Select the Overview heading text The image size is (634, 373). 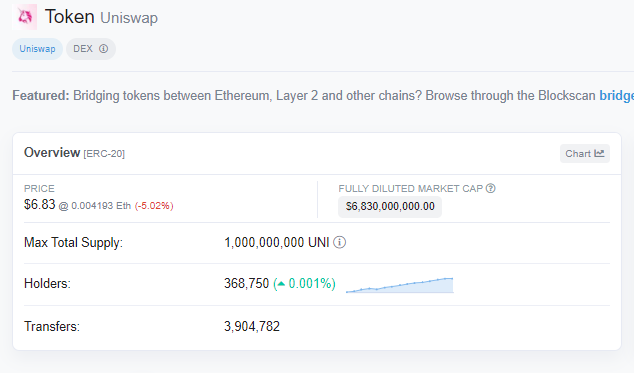point(52,153)
